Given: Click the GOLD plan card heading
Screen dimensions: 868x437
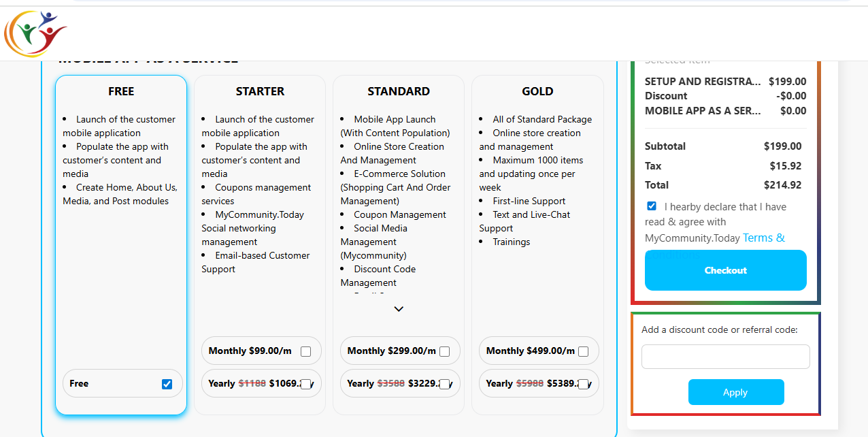Looking at the screenshot, I should coord(537,91).
